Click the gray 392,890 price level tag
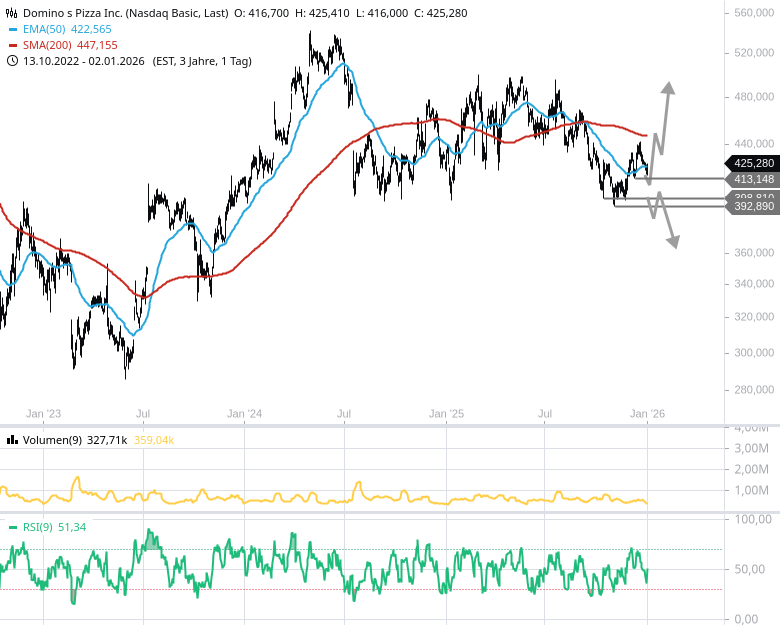 click(751, 206)
